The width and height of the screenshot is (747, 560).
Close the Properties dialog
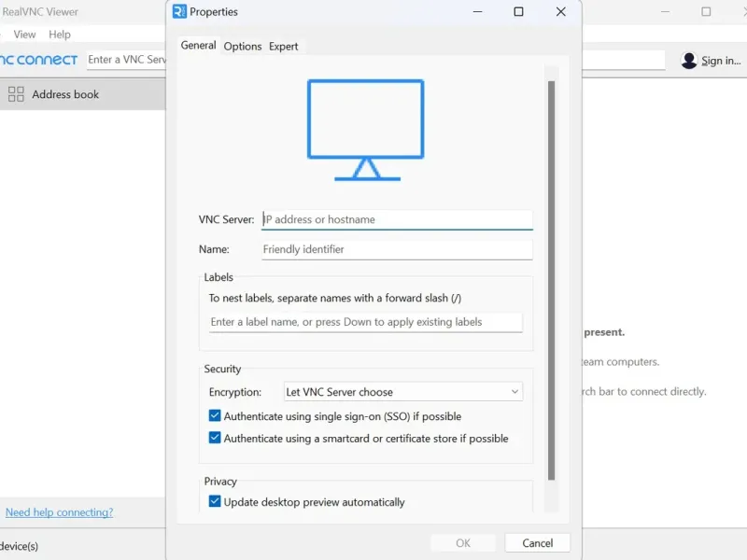click(561, 11)
